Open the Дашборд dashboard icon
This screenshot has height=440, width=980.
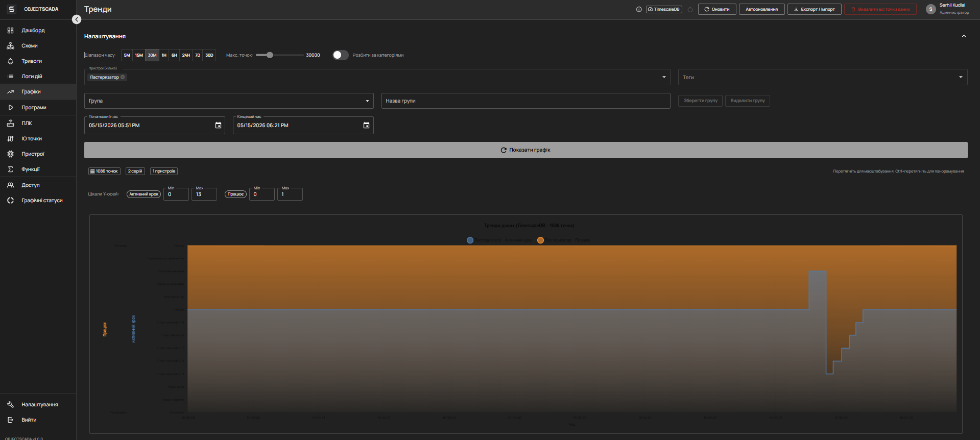10,31
